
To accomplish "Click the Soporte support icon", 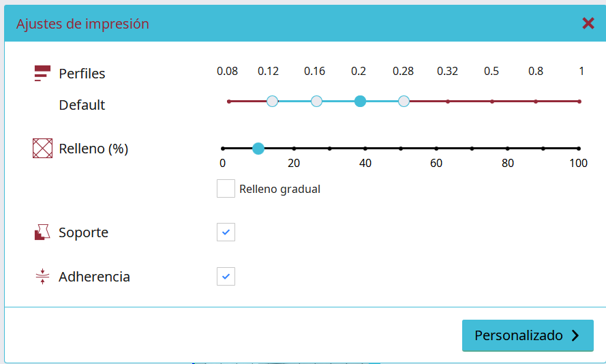I will tap(43, 232).
